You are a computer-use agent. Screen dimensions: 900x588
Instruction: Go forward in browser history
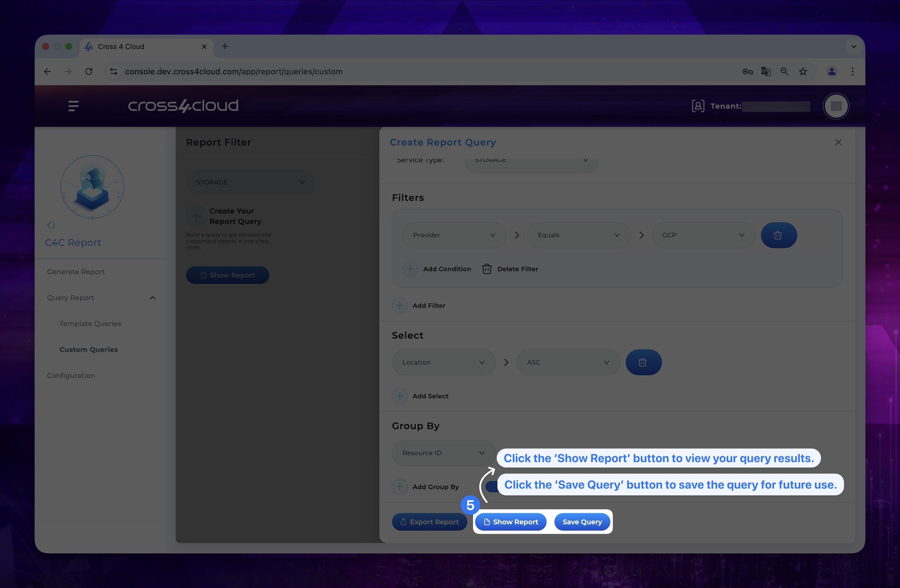click(x=68, y=71)
